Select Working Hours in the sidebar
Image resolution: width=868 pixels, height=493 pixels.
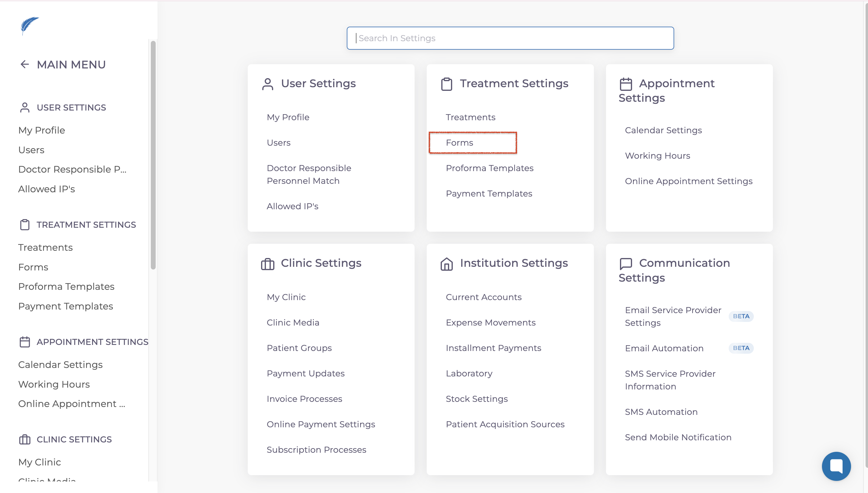[x=54, y=384]
